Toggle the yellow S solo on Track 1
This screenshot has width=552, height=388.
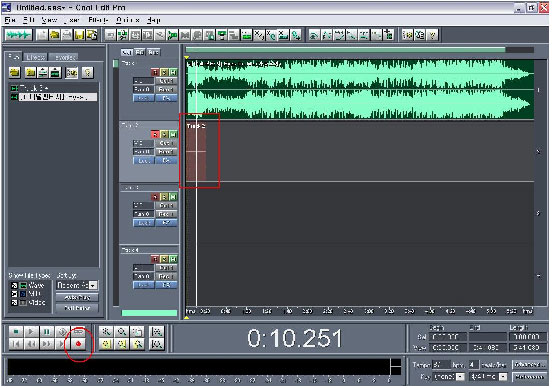click(x=164, y=73)
